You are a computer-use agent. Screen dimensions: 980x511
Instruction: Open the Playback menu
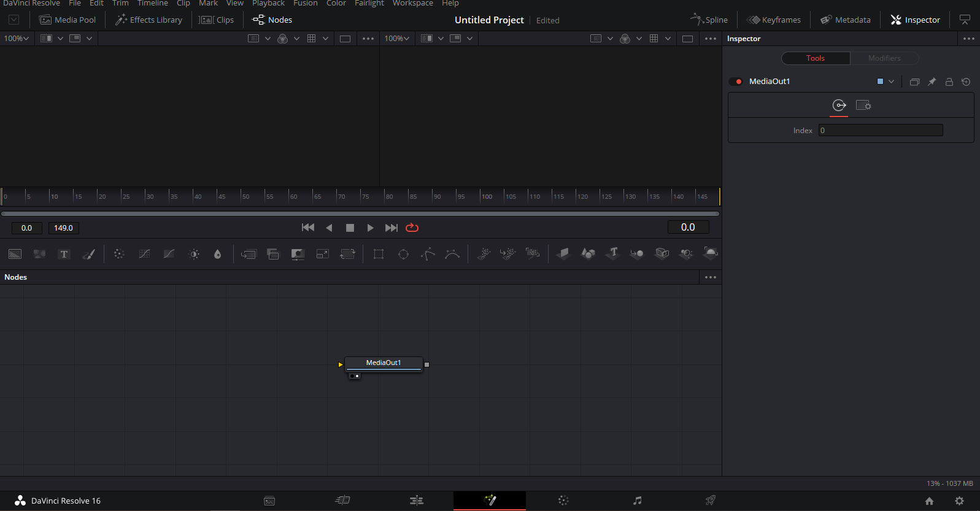(x=268, y=3)
